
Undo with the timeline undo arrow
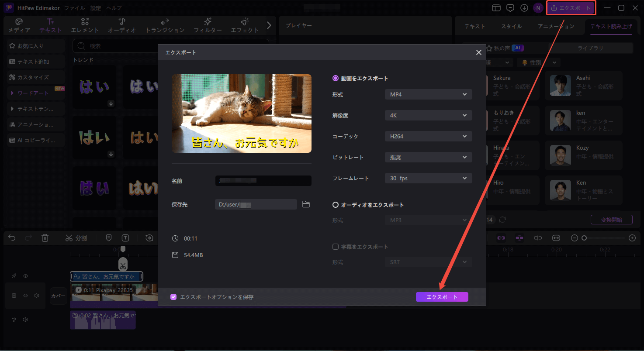12,238
